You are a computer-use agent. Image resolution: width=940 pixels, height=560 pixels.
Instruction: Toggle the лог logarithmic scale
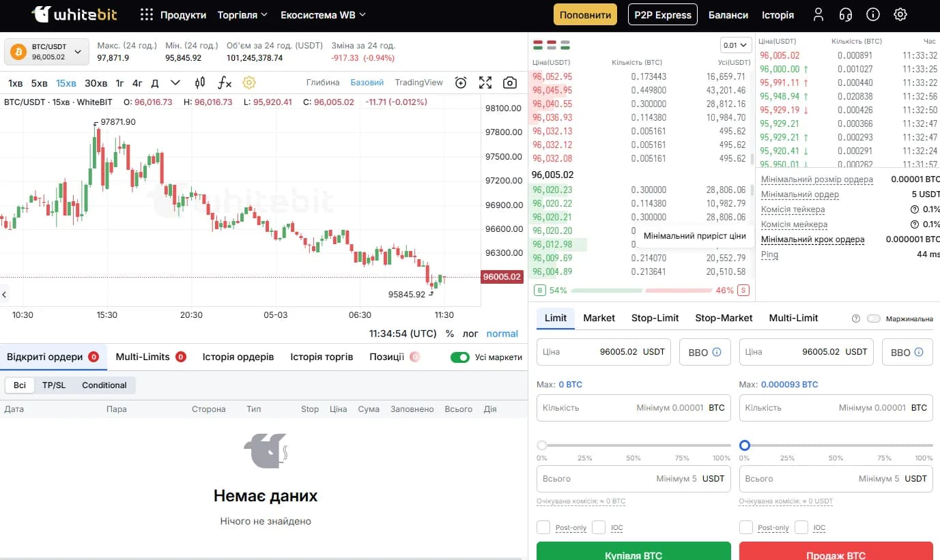point(470,334)
